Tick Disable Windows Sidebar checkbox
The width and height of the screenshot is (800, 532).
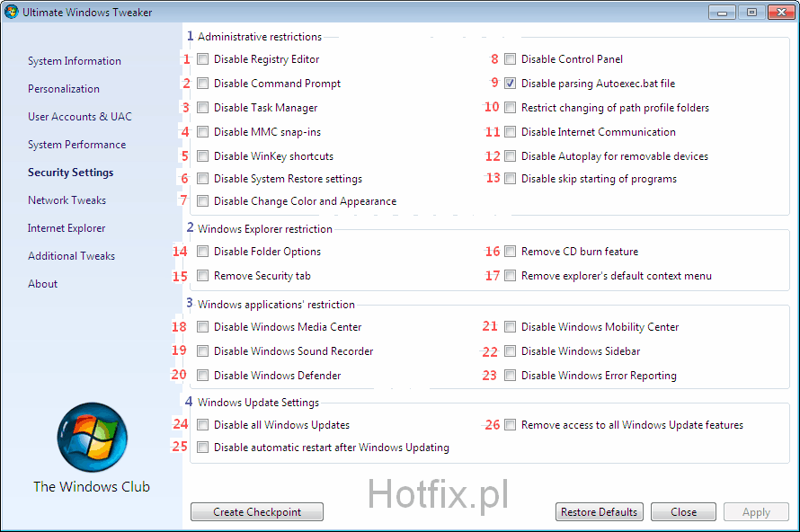click(x=511, y=351)
